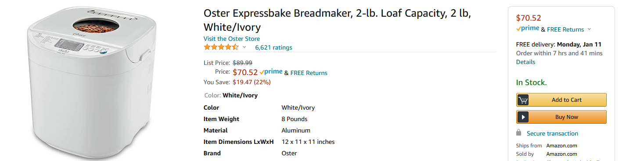Click the White/Ivory color label
This screenshot has width=644, height=161.
(x=240, y=95)
